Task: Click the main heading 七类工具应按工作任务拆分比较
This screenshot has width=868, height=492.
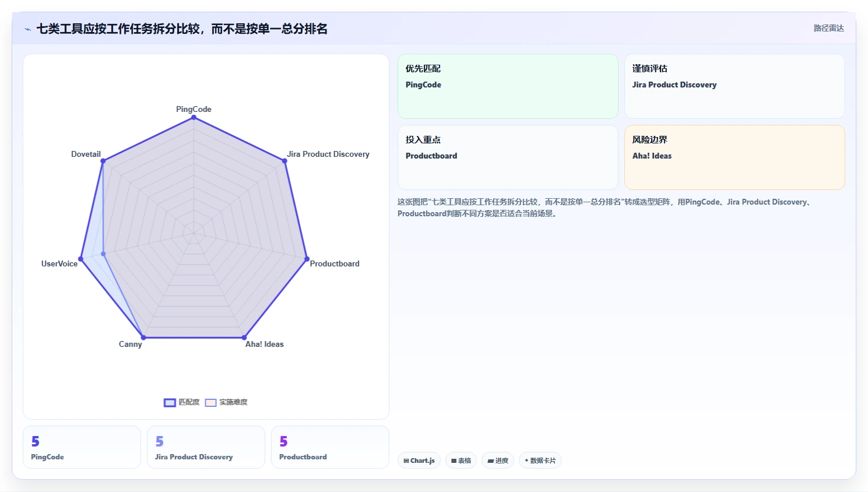Action: pyautogui.click(x=182, y=29)
